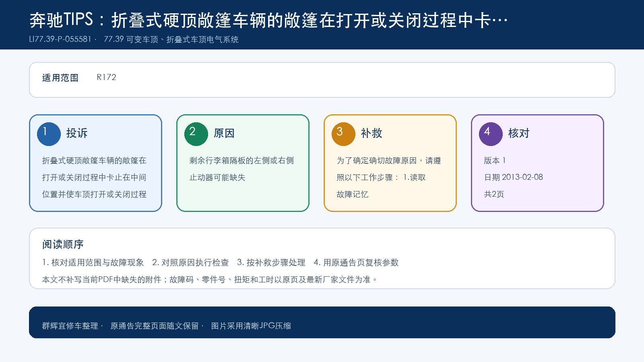Click the R172 model value
Image resolution: width=644 pixels, height=362 pixels.
[x=106, y=77]
